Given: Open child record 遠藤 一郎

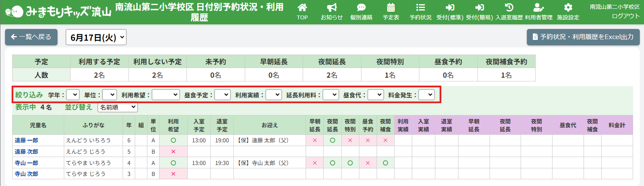Looking at the screenshot, I should coord(26,140).
